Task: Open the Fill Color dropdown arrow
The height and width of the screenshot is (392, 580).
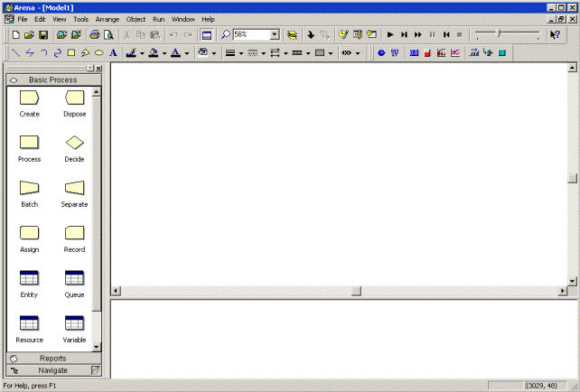Action: click(x=164, y=53)
